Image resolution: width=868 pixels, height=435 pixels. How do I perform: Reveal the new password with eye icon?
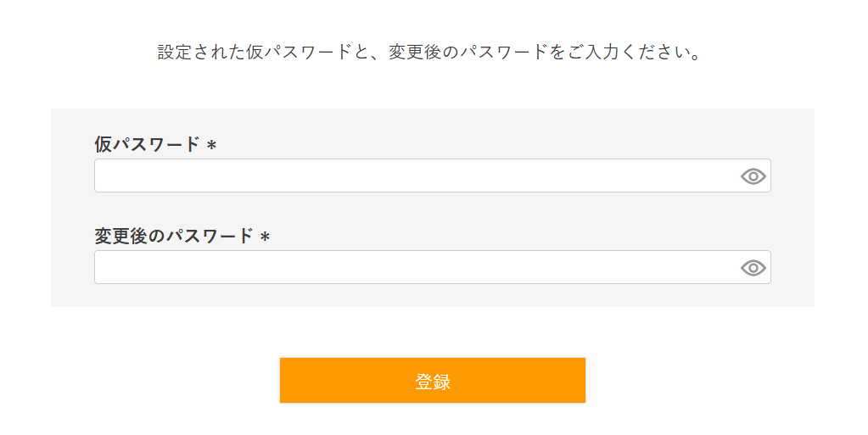(x=753, y=268)
